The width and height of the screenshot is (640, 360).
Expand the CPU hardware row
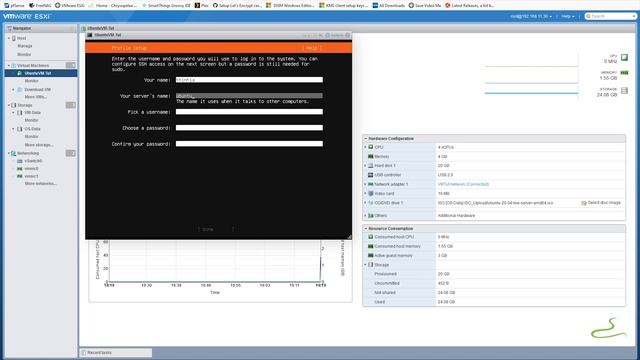coord(365,147)
